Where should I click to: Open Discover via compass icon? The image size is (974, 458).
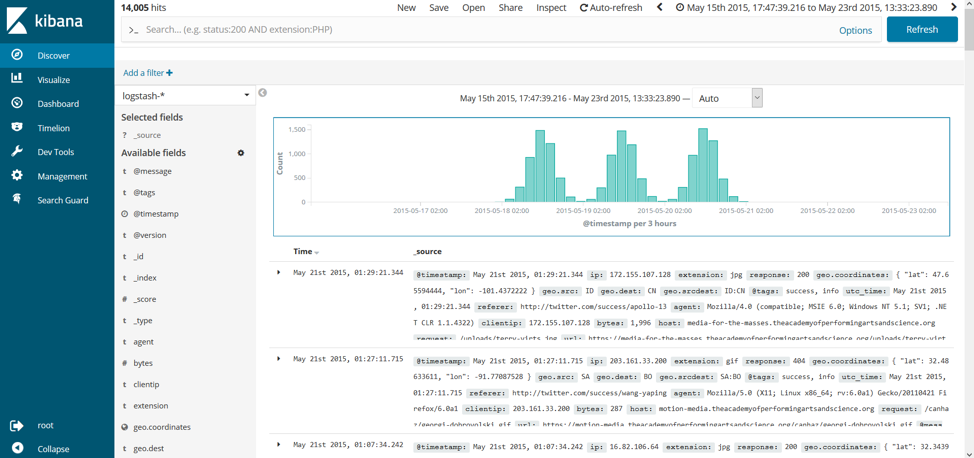17,55
